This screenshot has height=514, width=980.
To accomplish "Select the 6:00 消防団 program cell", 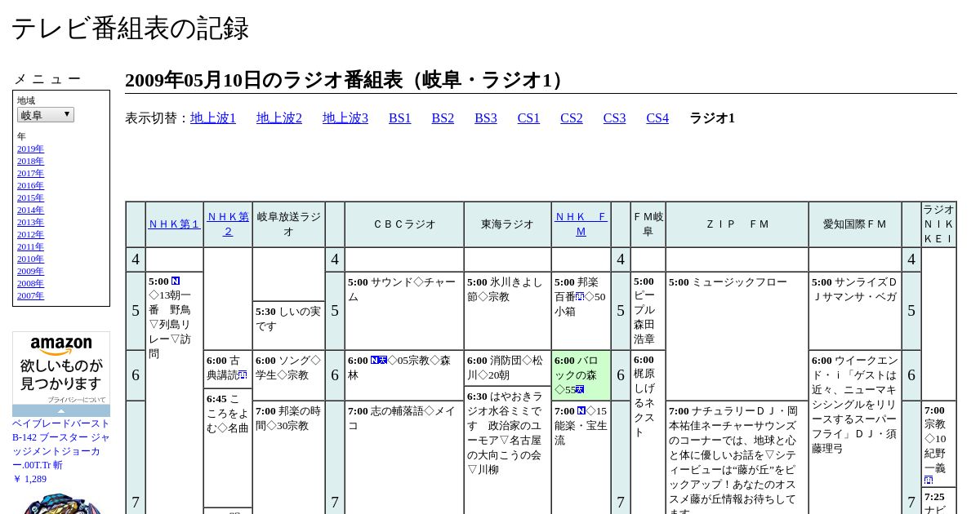I will click(508, 368).
